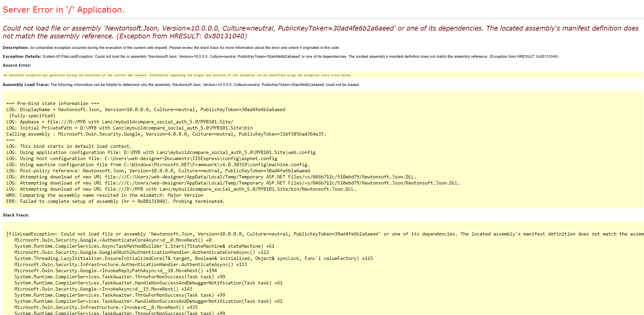Click the 'WRN: Comparing the assembly name' warning line
This screenshot has height=315, width=644.
(x=105, y=195)
